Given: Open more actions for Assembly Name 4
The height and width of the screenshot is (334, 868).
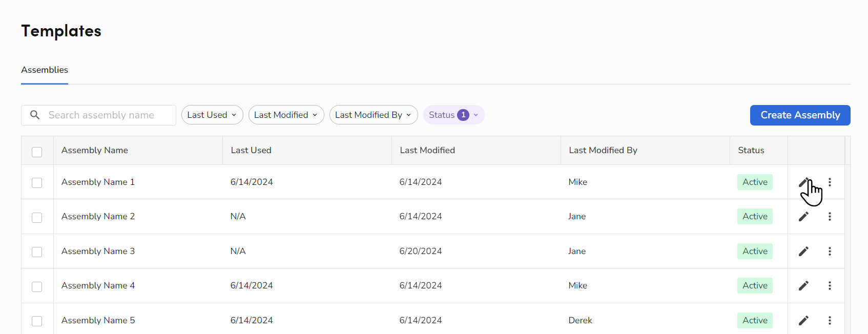Looking at the screenshot, I should (830, 285).
